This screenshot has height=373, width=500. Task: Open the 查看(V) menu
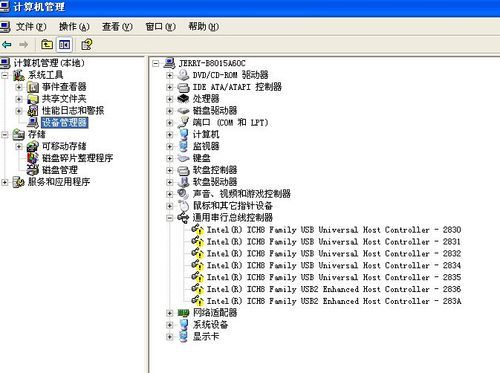pyautogui.click(x=117, y=26)
